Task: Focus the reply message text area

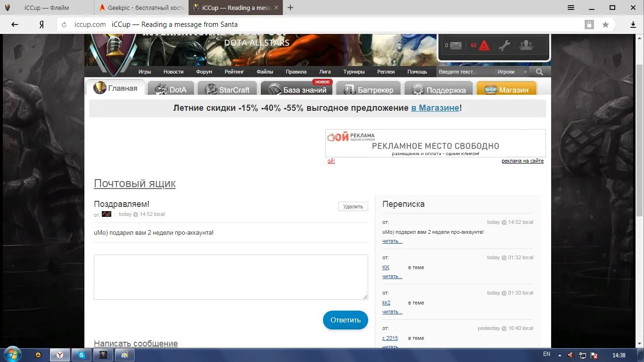Action: (231, 277)
